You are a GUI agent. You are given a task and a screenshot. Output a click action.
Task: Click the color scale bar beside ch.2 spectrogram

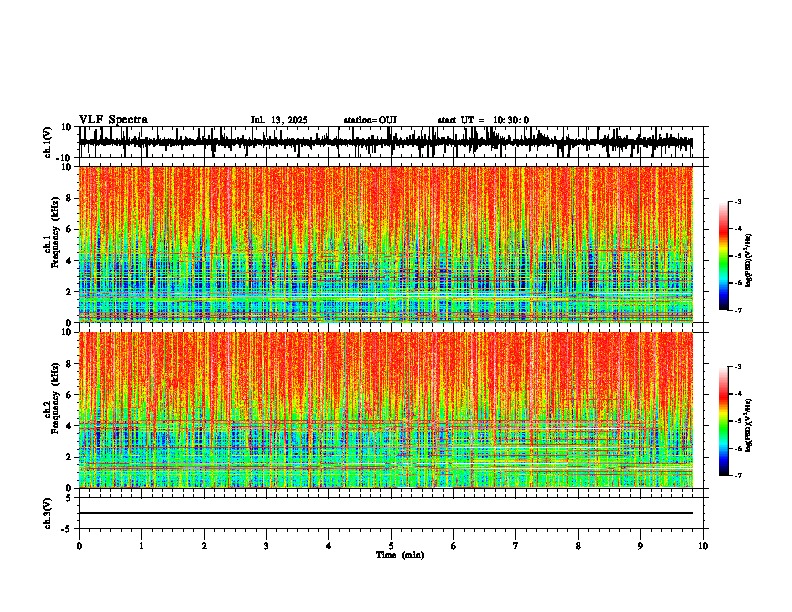724,421
